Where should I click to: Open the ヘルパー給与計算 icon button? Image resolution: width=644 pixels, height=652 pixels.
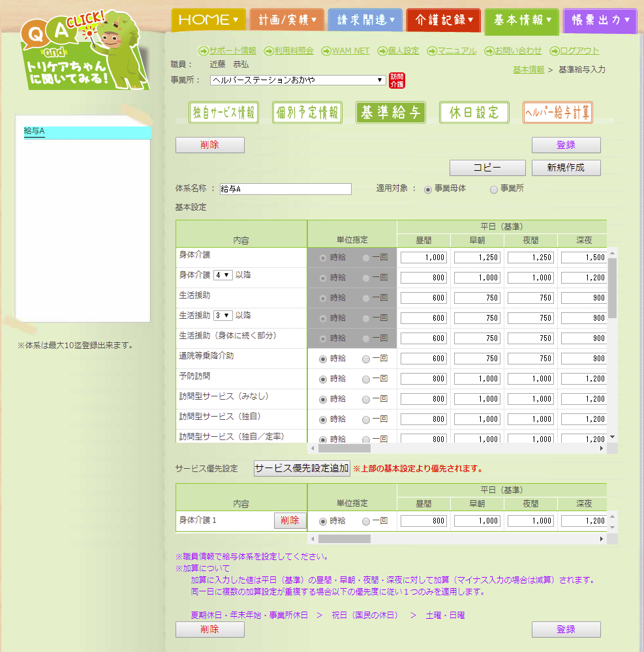(558, 112)
